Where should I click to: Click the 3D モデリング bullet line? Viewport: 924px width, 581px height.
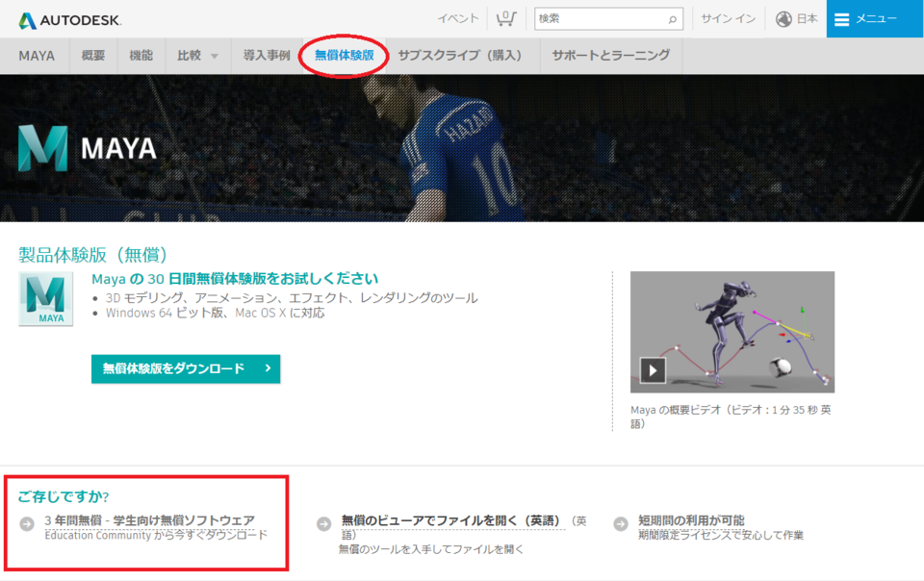click(292, 298)
